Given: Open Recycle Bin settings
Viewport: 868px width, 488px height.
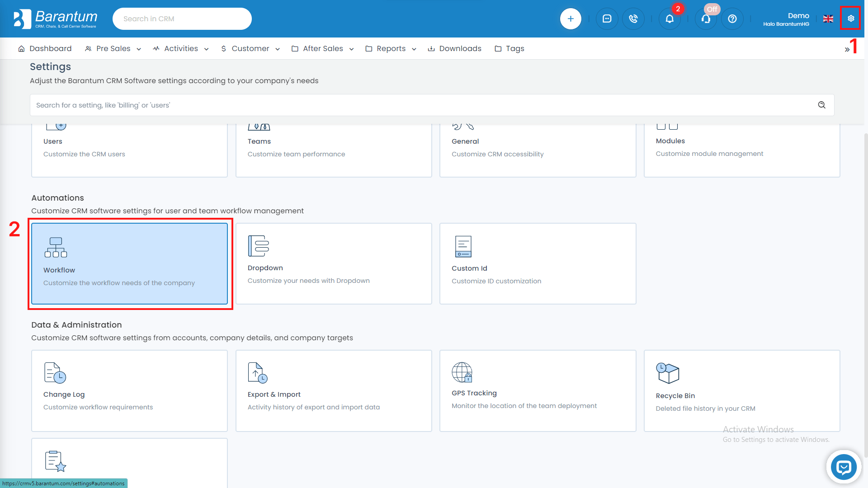Looking at the screenshot, I should [x=742, y=391].
